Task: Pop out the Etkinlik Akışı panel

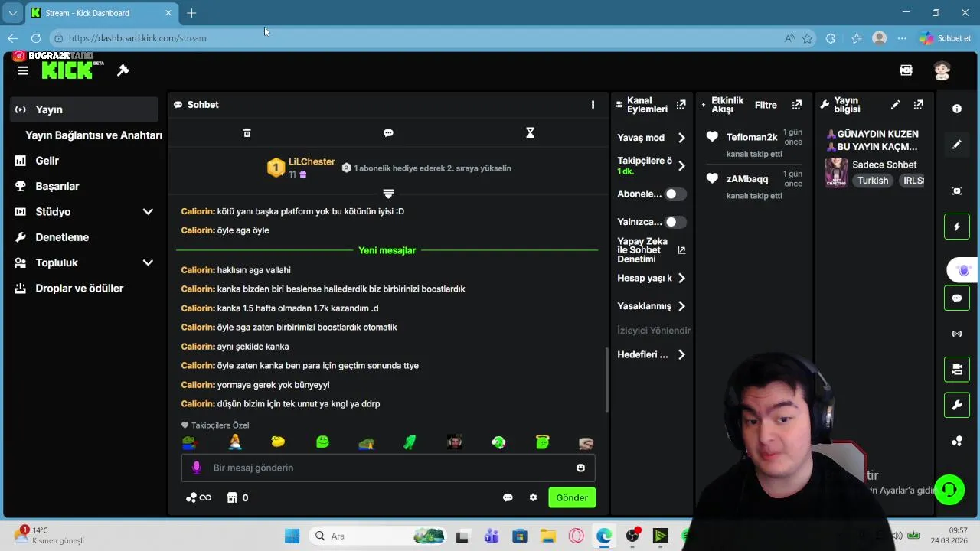Action: click(x=796, y=105)
